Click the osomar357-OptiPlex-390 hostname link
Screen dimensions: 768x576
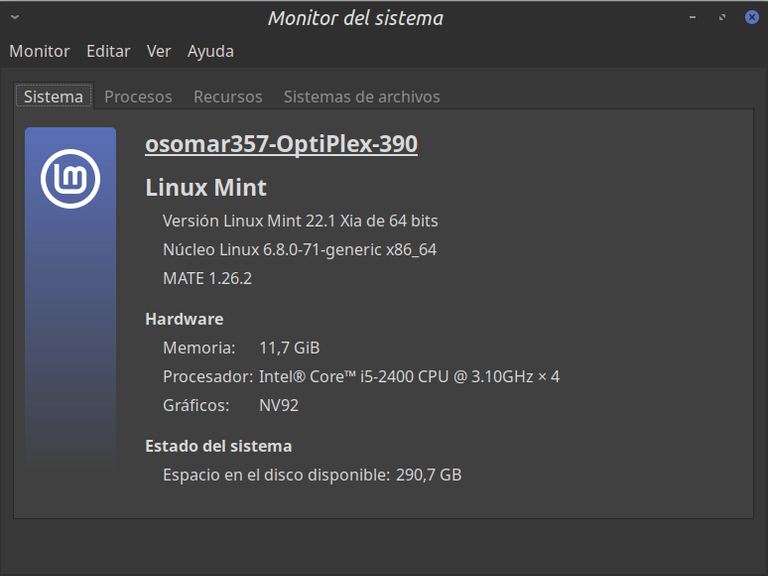pyautogui.click(x=282, y=144)
